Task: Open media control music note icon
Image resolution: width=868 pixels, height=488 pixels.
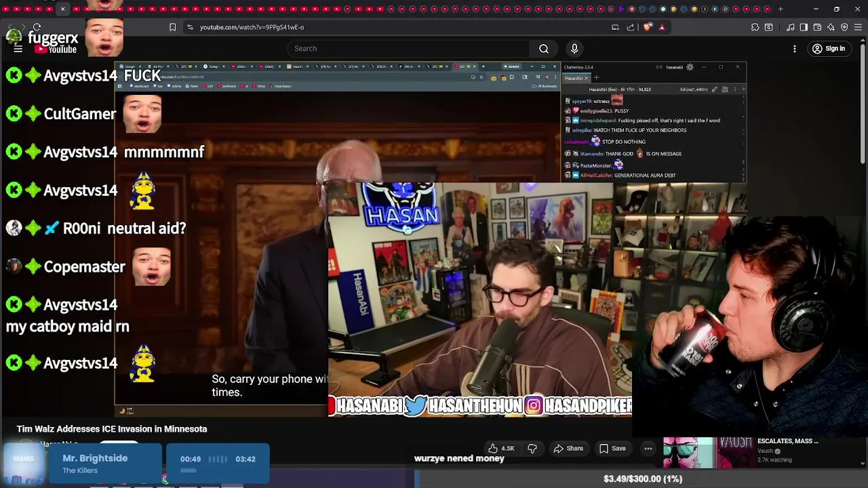Action: click(x=791, y=27)
